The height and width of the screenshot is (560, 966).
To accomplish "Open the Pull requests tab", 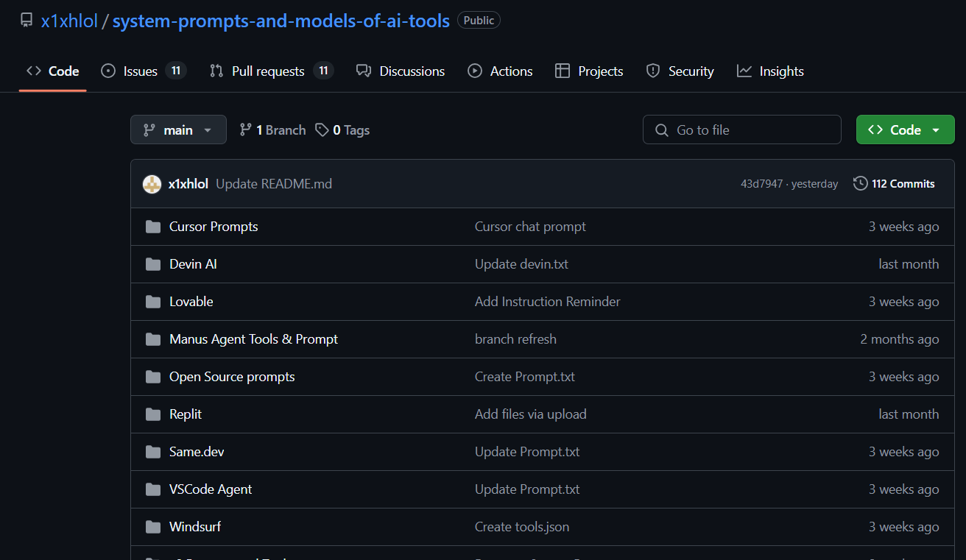I will (x=272, y=71).
